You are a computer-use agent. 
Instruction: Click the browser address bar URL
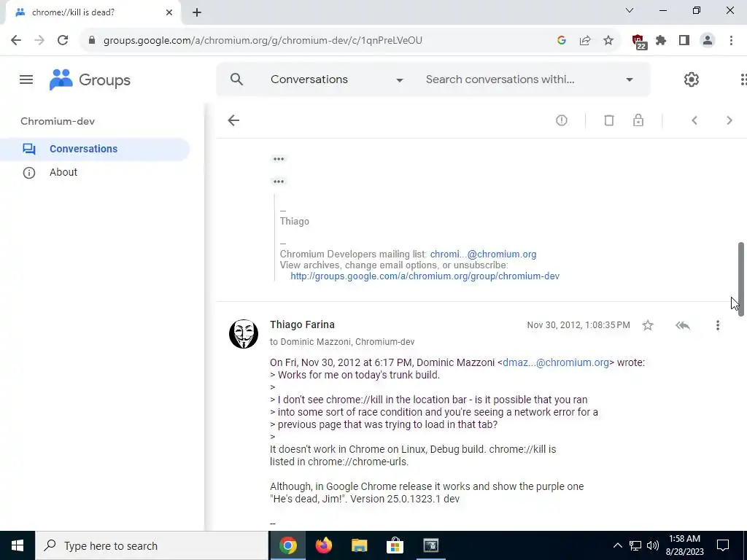[263, 41]
